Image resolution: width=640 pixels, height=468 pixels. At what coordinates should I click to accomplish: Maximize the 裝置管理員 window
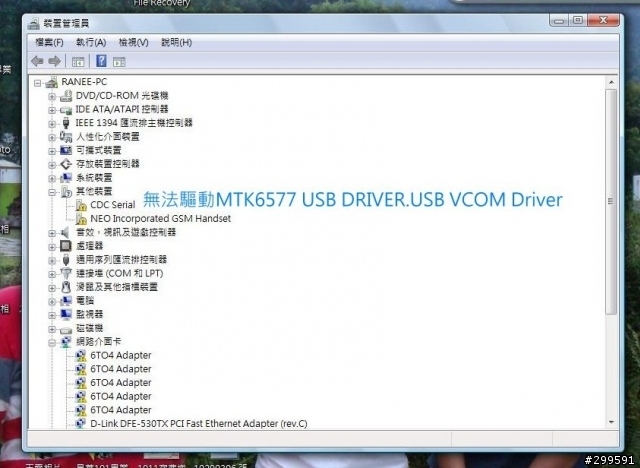[578, 20]
